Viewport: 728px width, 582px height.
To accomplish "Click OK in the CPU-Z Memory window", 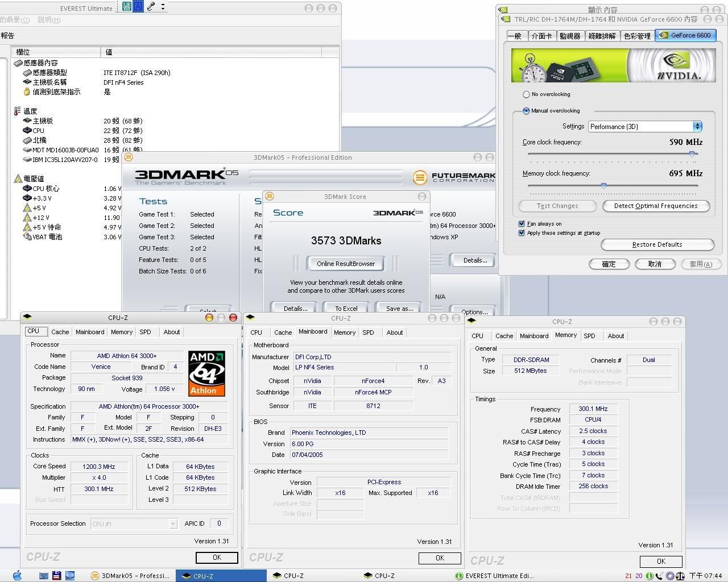I will [x=660, y=561].
